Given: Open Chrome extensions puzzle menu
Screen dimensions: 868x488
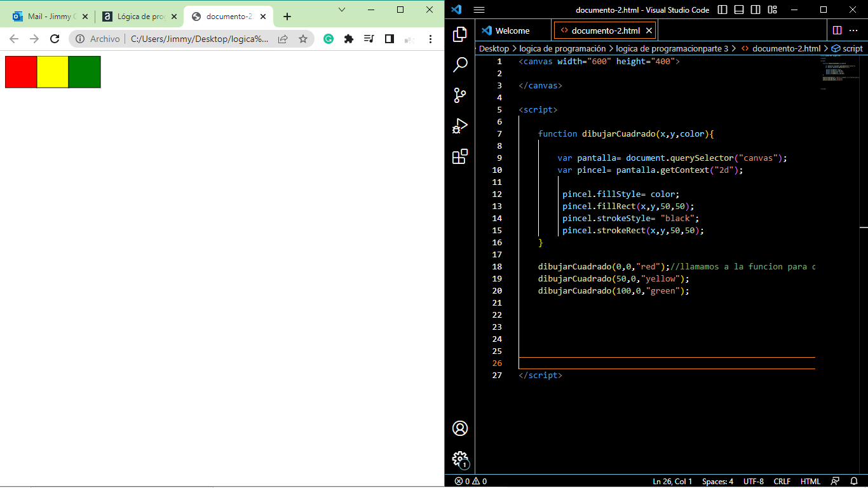Looking at the screenshot, I should [349, 39].
